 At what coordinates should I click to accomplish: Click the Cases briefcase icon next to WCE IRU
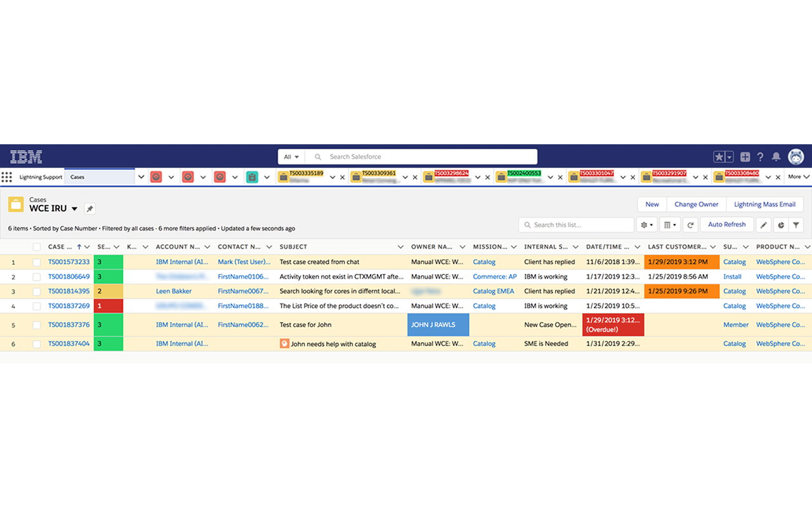(x=16, y=204)
